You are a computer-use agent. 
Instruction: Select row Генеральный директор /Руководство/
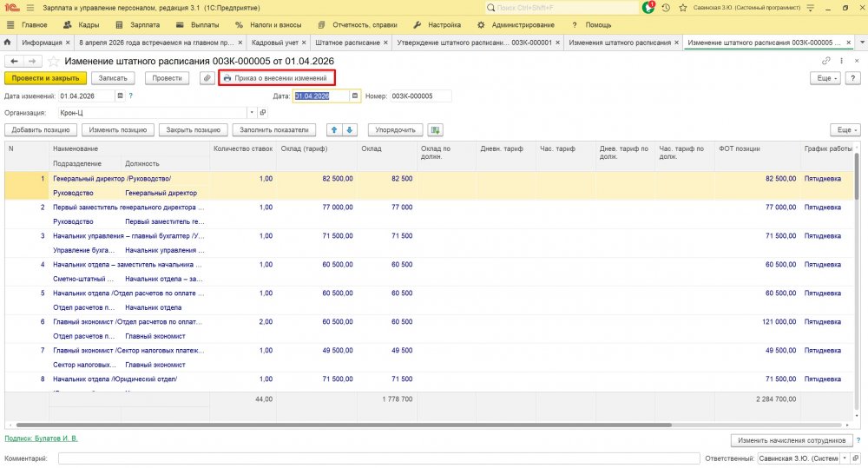[429, 186]
